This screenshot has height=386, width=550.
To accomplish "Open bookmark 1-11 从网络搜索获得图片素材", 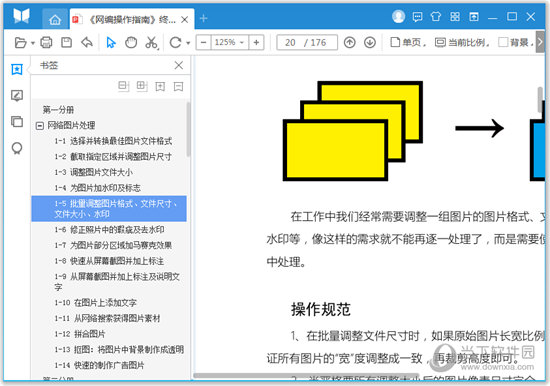I will pyautogui.click(x=107, y=318).
